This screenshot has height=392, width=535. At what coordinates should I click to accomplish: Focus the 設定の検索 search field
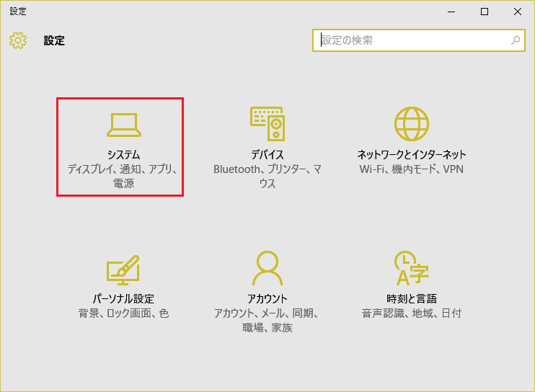(x=411, y=40)
